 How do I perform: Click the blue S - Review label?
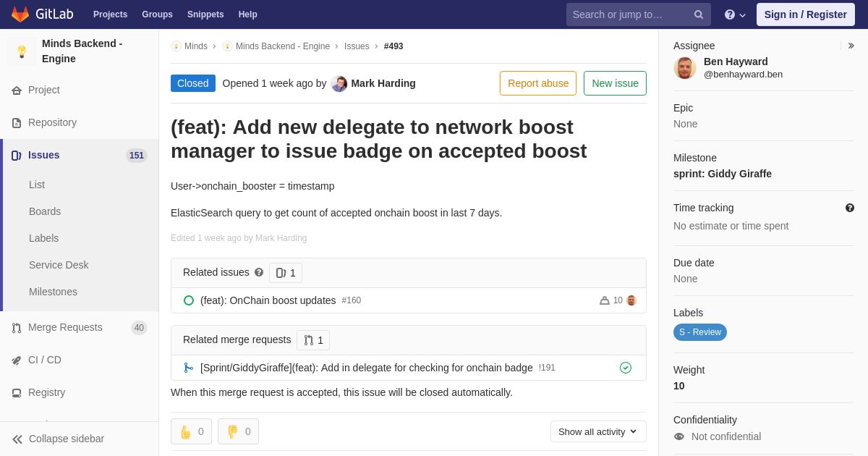pyautogui.click(x=700, y=332)
